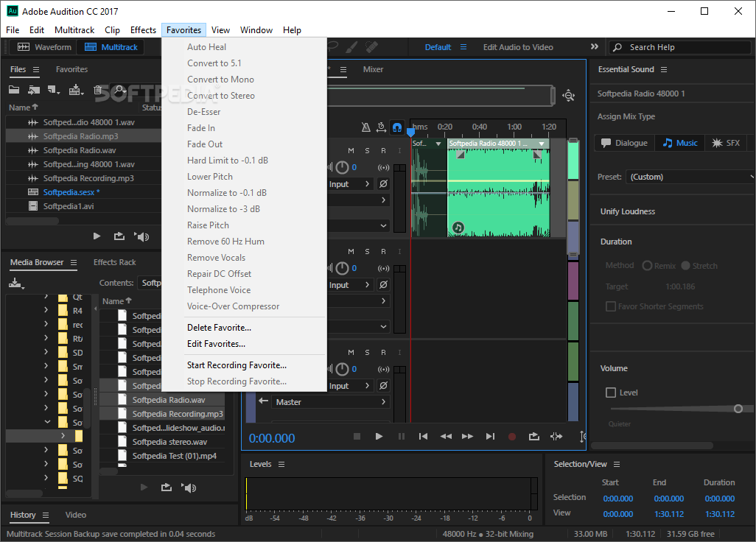Click the search magnifier in Files panel
The height and width of the screenshot is (542, 756).
(119, 90)
